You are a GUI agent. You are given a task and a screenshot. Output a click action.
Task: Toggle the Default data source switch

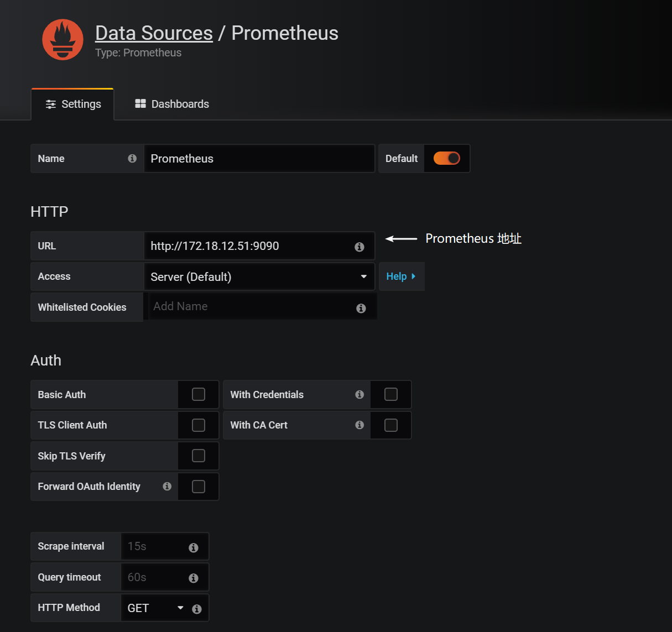point(447,159)
